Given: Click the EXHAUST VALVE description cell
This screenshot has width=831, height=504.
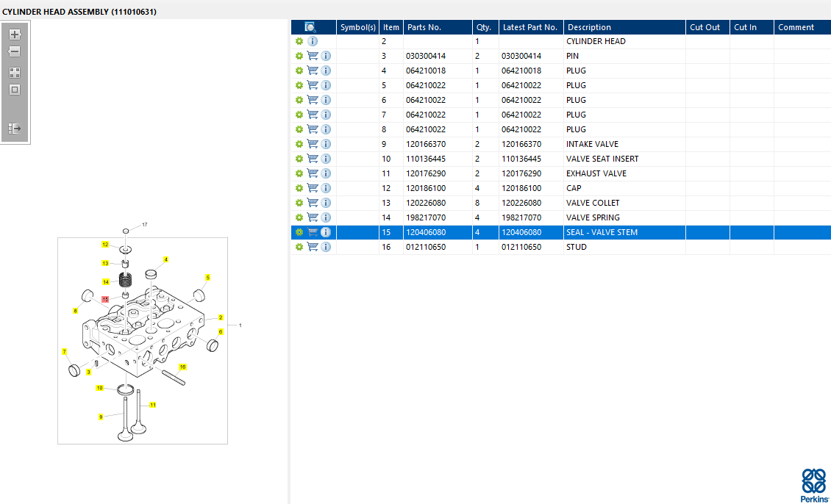Looking at the screenshot, I should 625,173.
